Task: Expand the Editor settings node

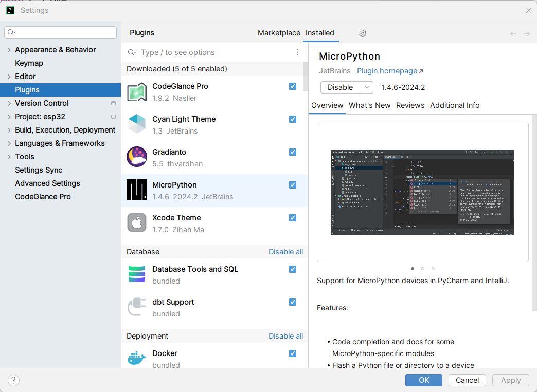Action: (9, 77)
